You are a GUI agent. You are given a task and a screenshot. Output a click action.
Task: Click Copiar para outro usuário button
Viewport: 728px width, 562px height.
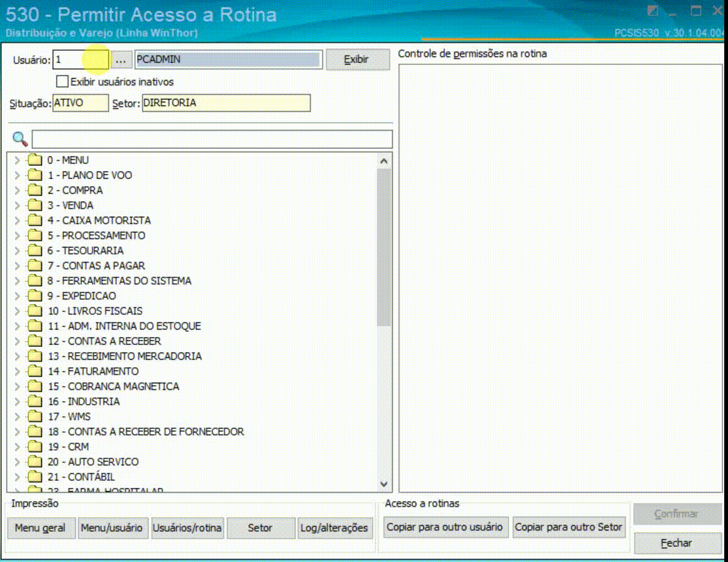[x=445, y=527]
